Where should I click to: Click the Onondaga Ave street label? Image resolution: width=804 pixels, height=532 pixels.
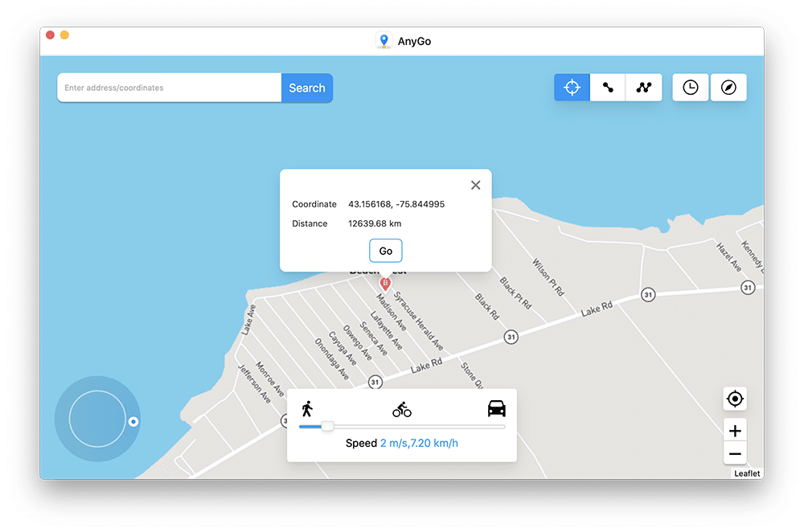tap(332, 359)
